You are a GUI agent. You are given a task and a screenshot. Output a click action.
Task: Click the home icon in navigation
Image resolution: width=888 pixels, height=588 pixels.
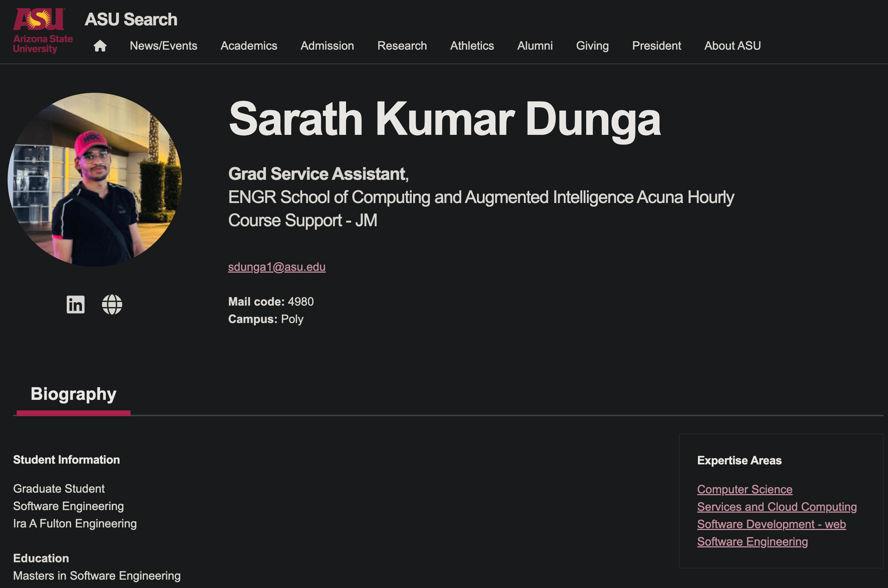pos(100,46)
